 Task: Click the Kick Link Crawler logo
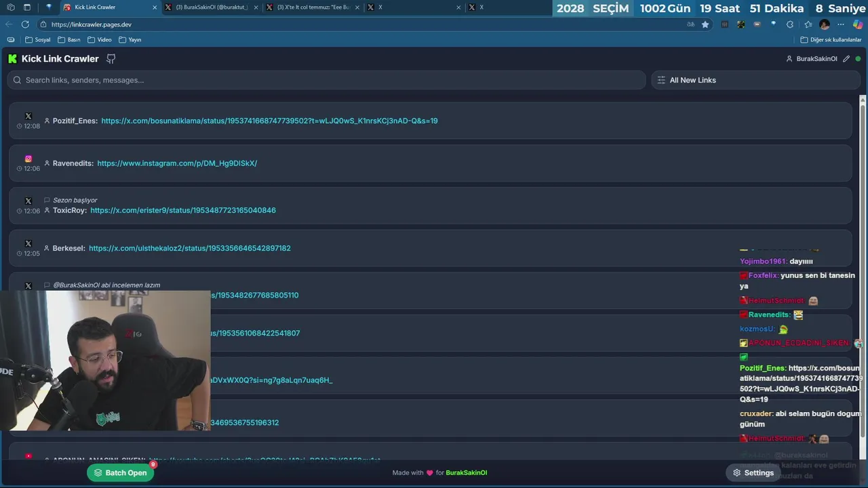pyautogui.click(x=12, y=59)
